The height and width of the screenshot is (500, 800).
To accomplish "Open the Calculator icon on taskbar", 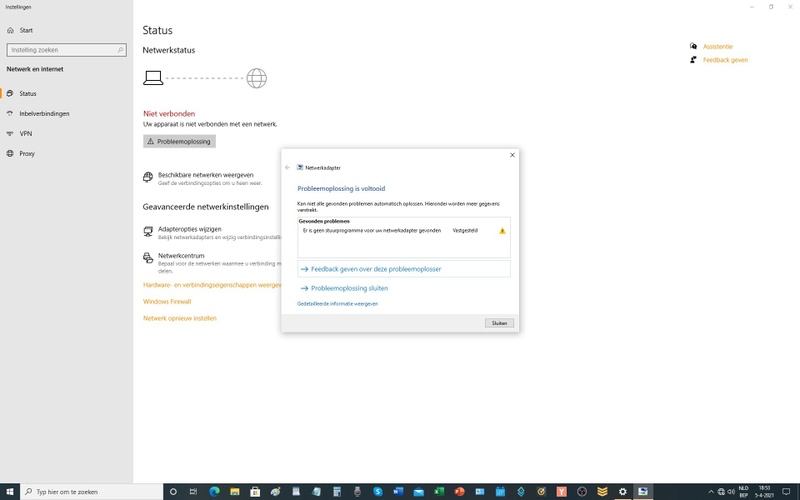I will pos(337,492).
